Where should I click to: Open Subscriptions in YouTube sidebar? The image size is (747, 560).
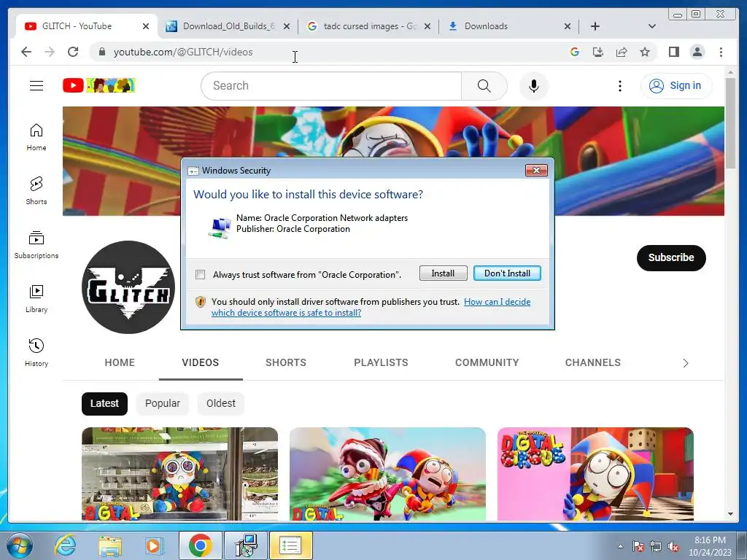pos(36,245)
